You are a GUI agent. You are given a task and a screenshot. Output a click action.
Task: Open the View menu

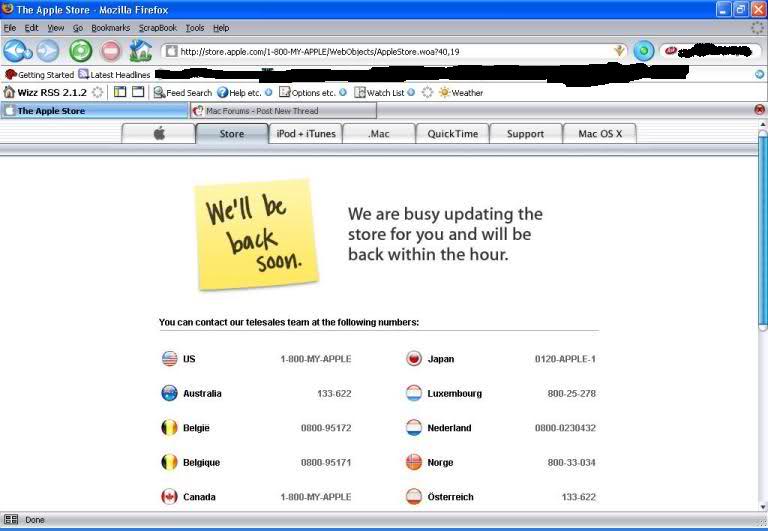click(55, 28)
